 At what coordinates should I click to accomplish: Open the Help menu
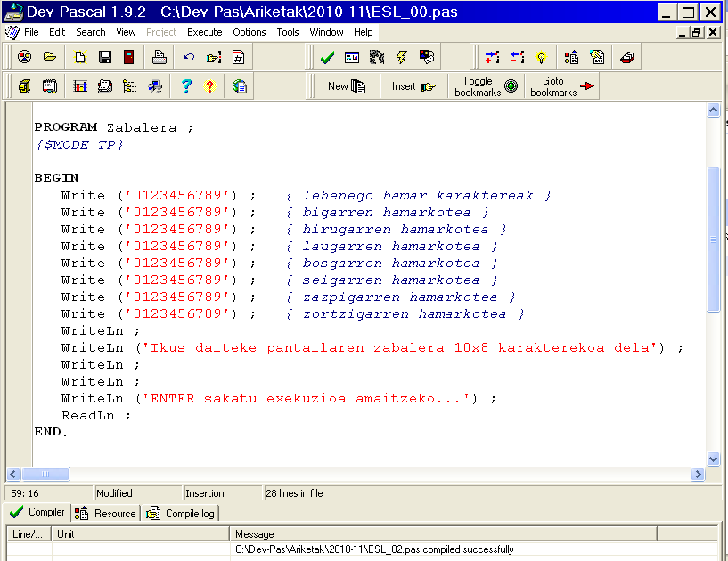363,32
